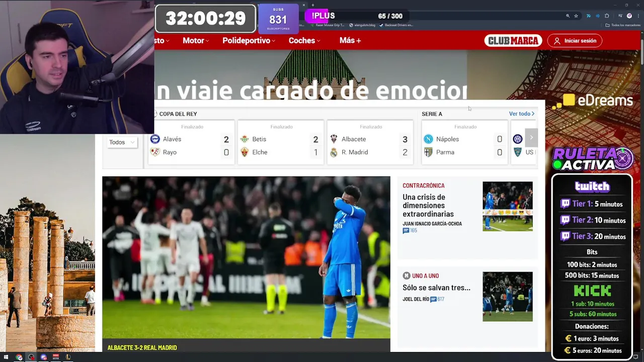Click Iniciar sesión button
Image resolution: width=644 pixels, height=362 pixels.
point(575,41)
